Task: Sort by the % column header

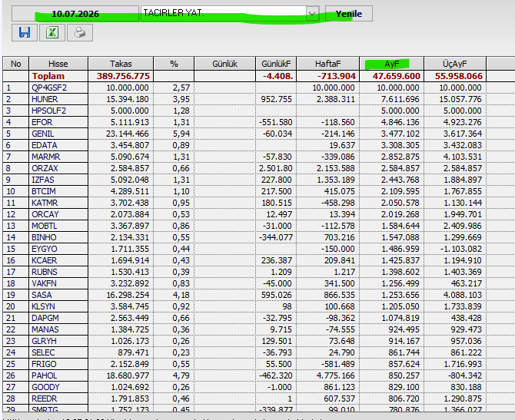Action: [x=174, y=64]
